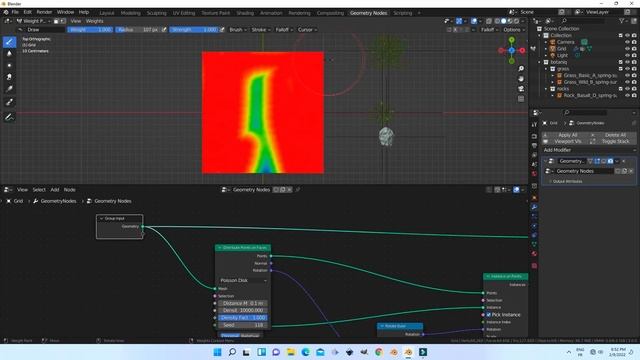Select the Annotate tool in viewport toolbar
This screenshot has height=360, width=640.
pyautogui.click(x=9, y=117)
